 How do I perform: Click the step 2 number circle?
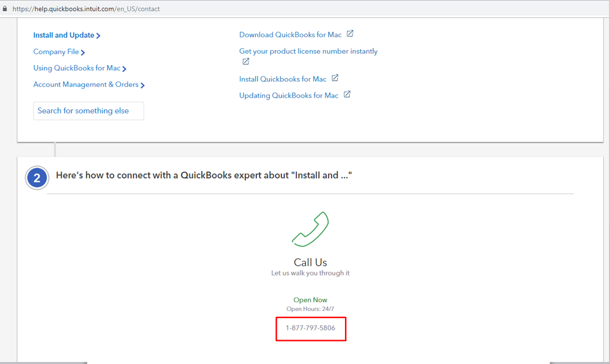pos(37,178)
